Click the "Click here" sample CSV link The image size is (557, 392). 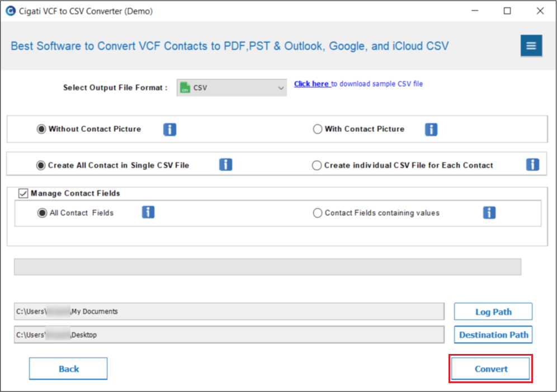click(311, 84)
